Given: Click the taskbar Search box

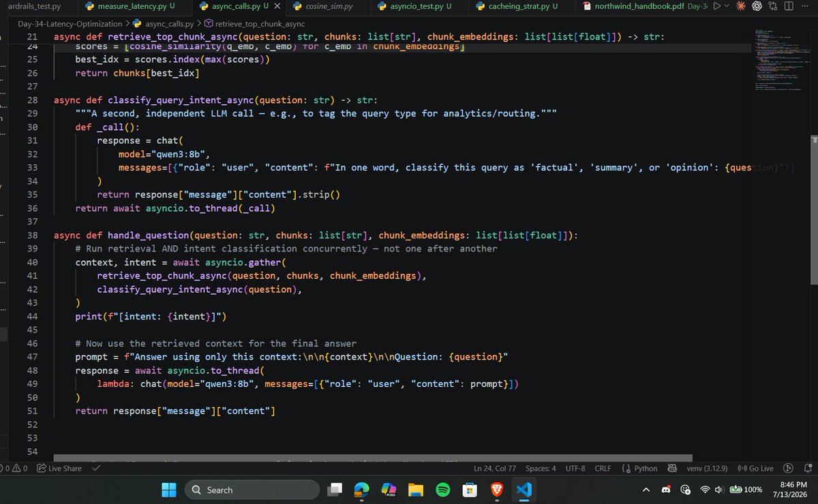Looking at the screenshot, I should [x=252, y=490].
